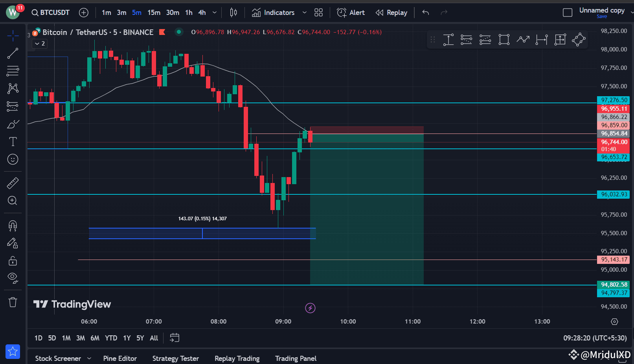Viewport: 634px width, 364px height.
Task: Toggle magnet mode for drawings
Action: tap(13, 225)
